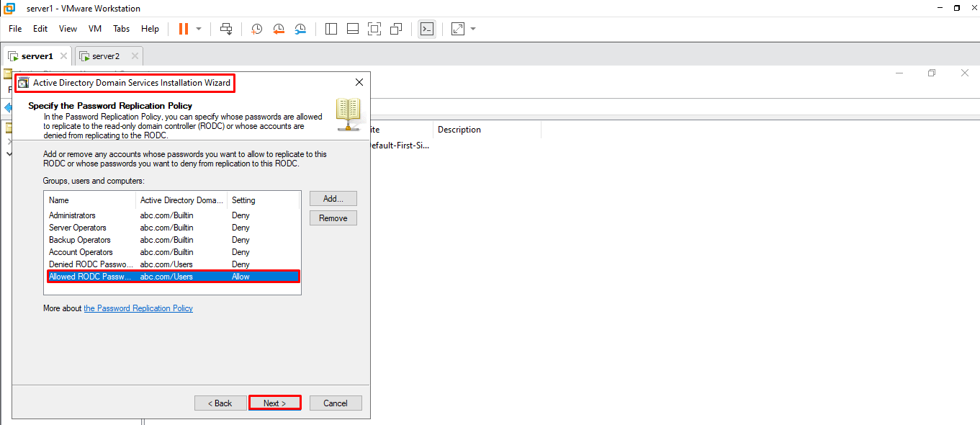
Task: Click the VMware Workstation title bar icon
Action: click(x=10, y=9)
